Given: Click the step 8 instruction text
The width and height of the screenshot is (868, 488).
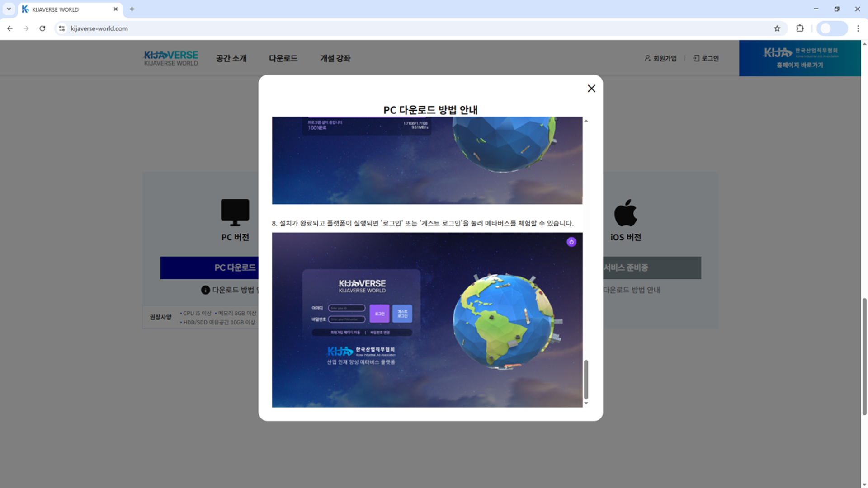Looking at the screenshot, I should 423,223.
